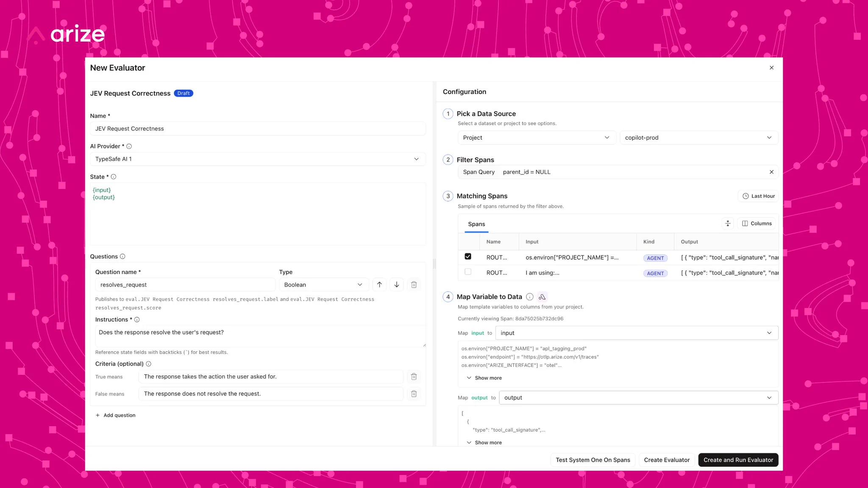
Task: Click the Instructions text area
Action: coord(260,336)
